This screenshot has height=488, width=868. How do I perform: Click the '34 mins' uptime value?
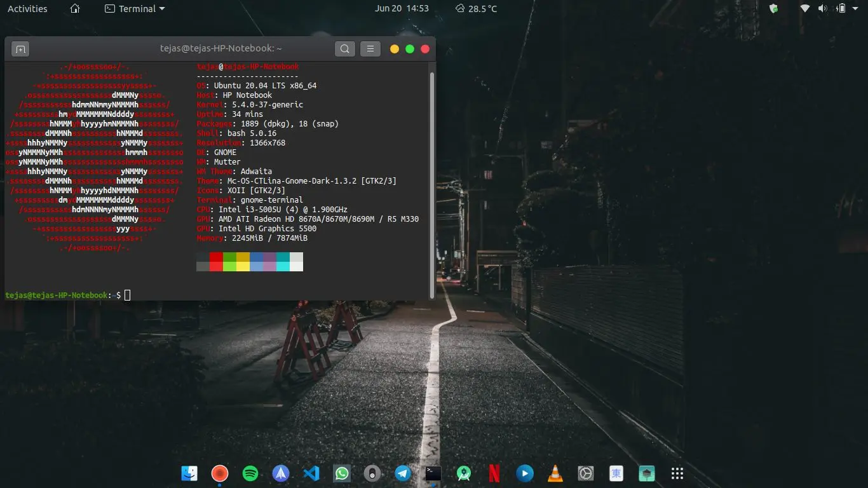(247, 114)
